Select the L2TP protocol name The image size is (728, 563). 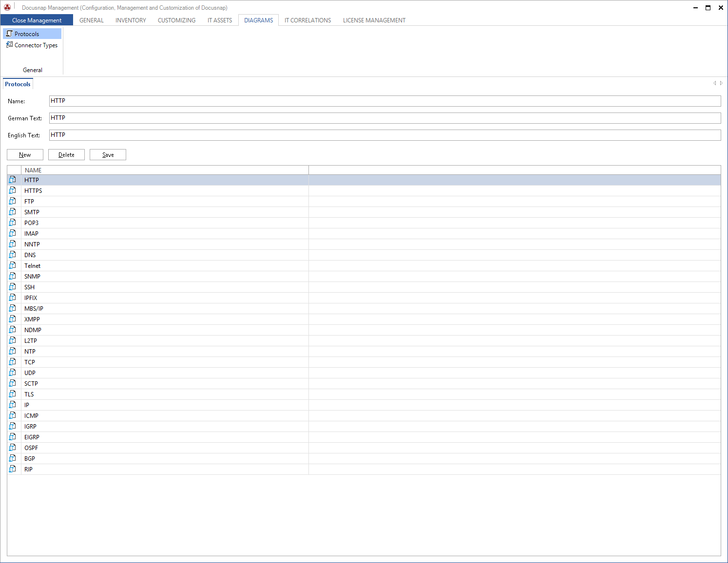(31, 341)
